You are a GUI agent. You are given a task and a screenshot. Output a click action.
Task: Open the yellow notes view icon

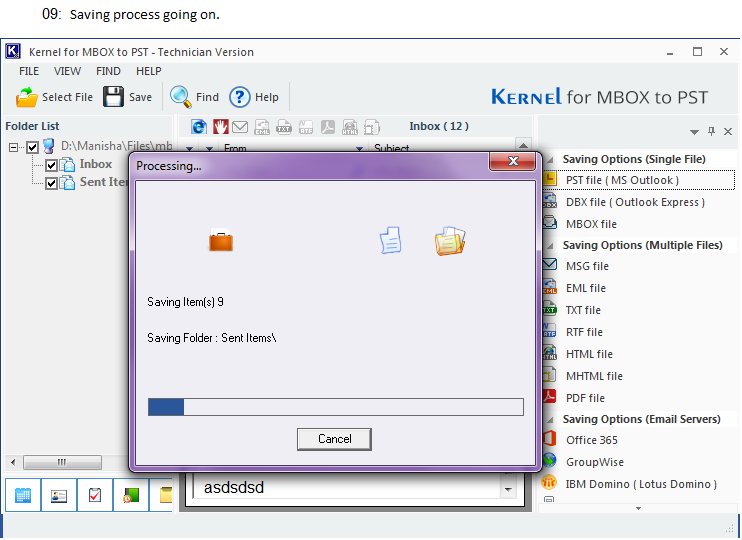(163, 496)
